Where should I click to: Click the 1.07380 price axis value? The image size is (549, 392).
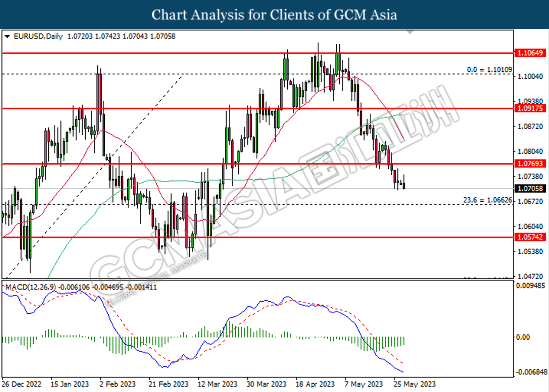pyautogui.click(x=530, y=177)
